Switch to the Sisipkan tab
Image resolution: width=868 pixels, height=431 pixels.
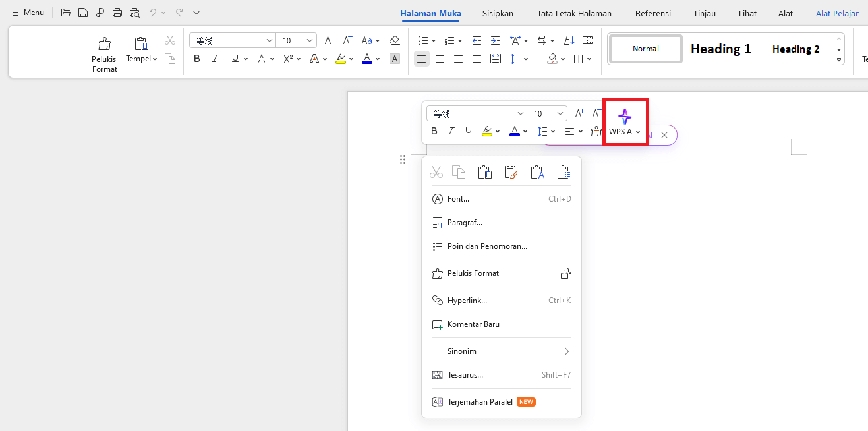[x=498, y=13]
